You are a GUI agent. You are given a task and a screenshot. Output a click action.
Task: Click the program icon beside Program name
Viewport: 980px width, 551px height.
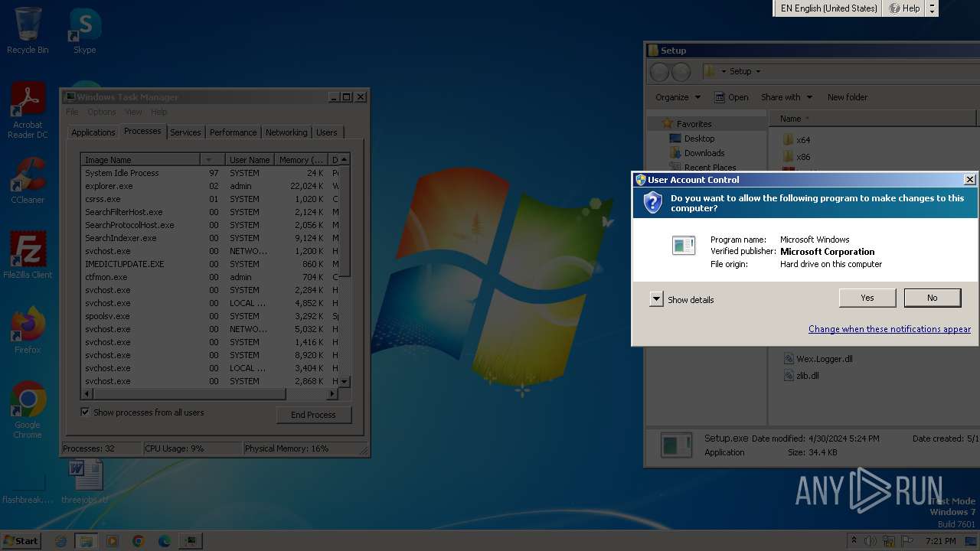(684, 245)
